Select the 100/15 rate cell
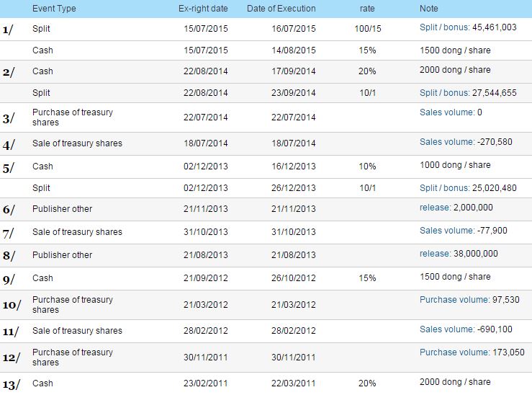Viewport: 532px width, 395px height. pyautogui.click(x=366, y=29)
